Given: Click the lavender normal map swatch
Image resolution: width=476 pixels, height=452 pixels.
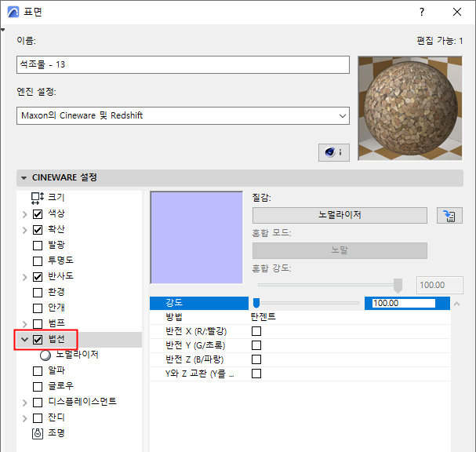Looking at the screenshot, I should 196,238.
